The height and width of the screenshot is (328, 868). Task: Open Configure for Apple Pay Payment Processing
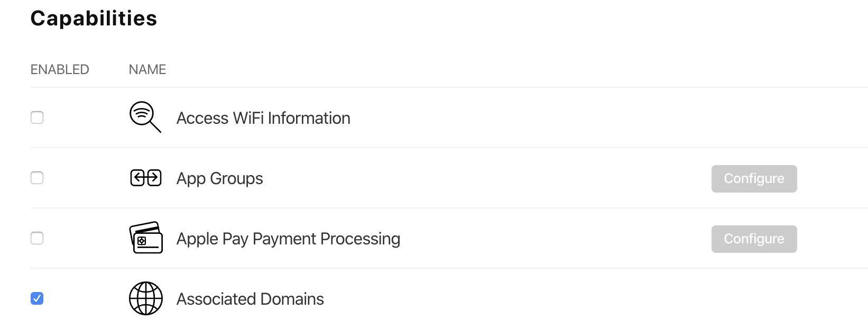point(754,239)
